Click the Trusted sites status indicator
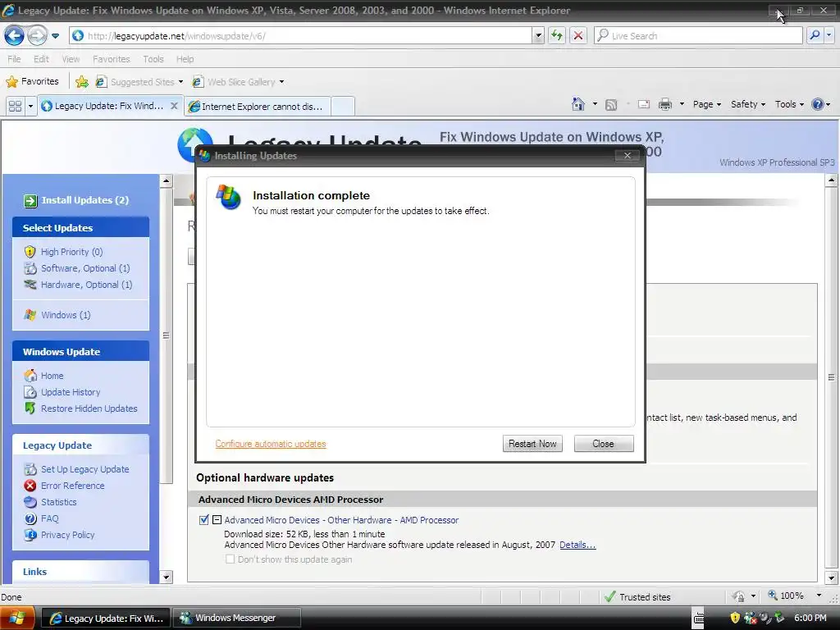Image resolution: width=840 pixels, height=630 pixels. tap(637, 596)
